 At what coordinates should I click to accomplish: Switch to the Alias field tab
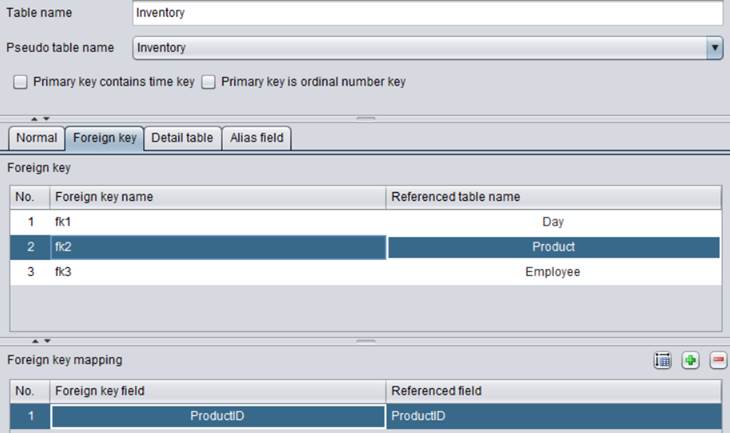coord(257,138)
